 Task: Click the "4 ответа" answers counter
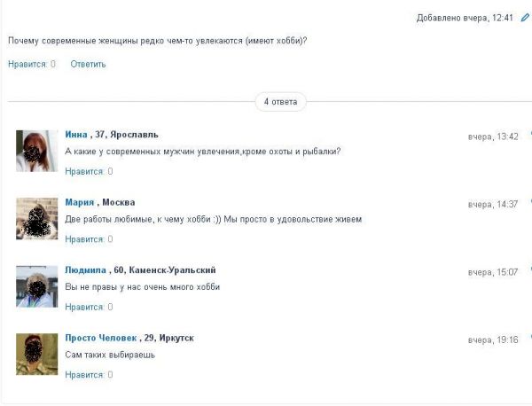coord(279,102)
